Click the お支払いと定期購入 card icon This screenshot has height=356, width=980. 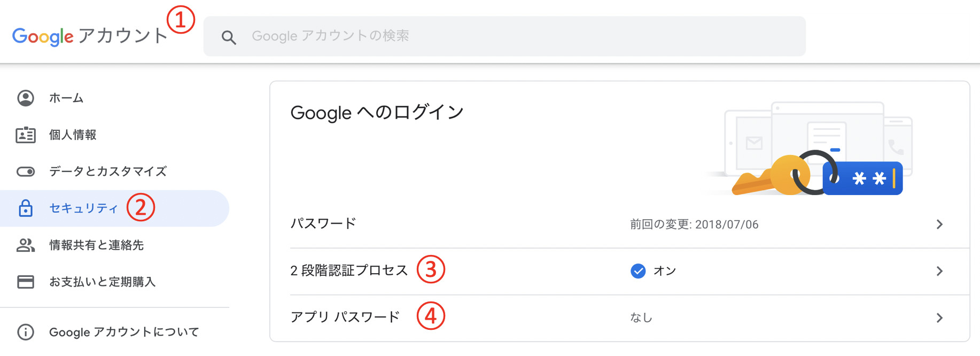point(24,282)
